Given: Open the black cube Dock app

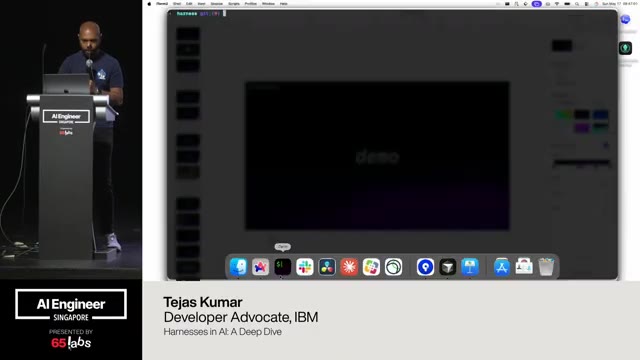Looking at the screenshot, I should point(447,267).
